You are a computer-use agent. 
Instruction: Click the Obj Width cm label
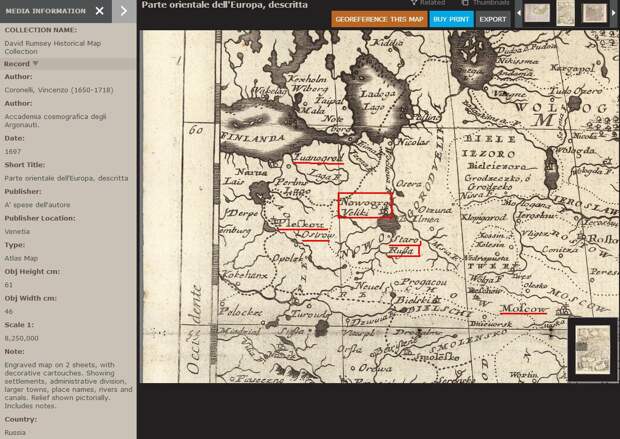30,298
